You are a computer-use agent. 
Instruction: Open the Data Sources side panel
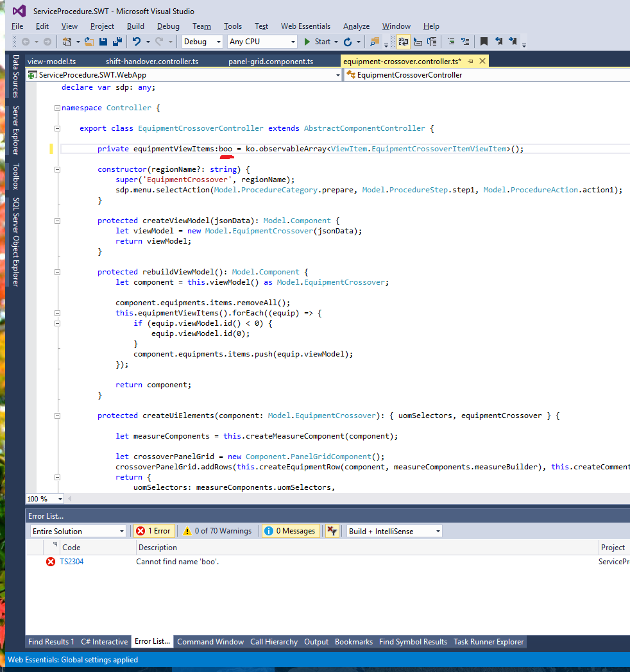coord(16,76)
